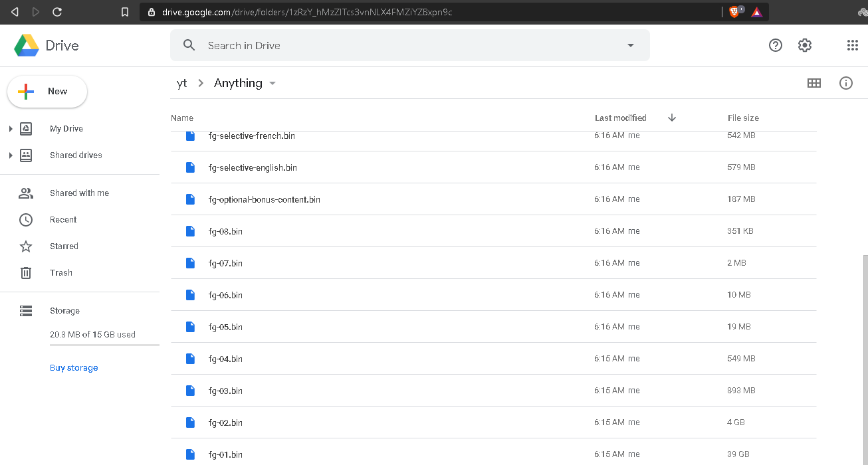Expand Shared drives tree

11,155
